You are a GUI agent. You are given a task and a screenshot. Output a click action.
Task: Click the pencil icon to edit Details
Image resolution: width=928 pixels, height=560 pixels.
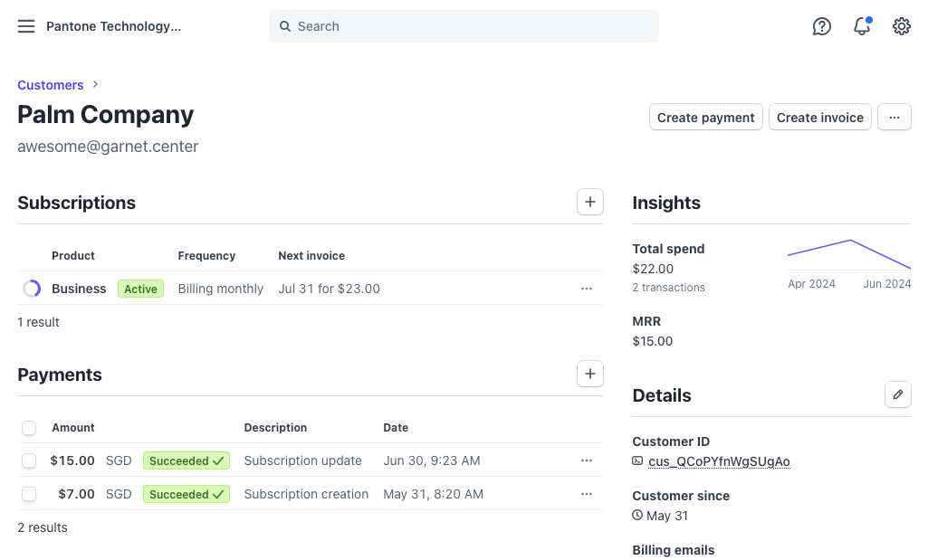click(x=897, y=394)
